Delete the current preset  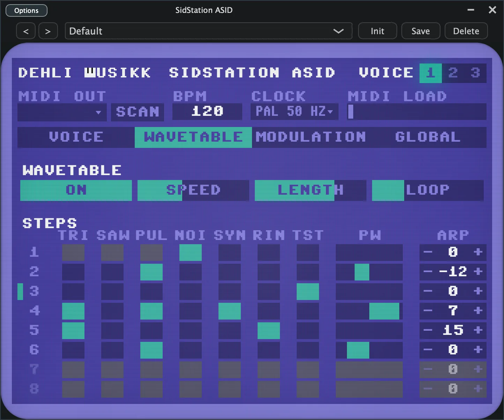[466, 31]
